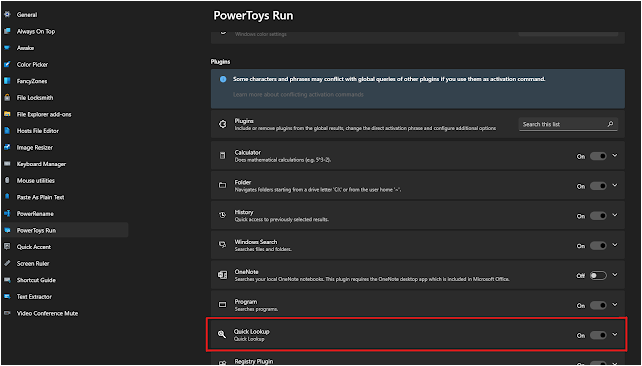Click the PowerRename icon
The height and width of the screenshot is (366, 642).
pyautogui.click(x=7, y=214)
